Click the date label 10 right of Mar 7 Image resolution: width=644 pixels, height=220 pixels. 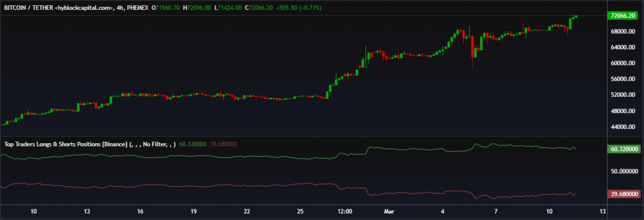[549, 211]
